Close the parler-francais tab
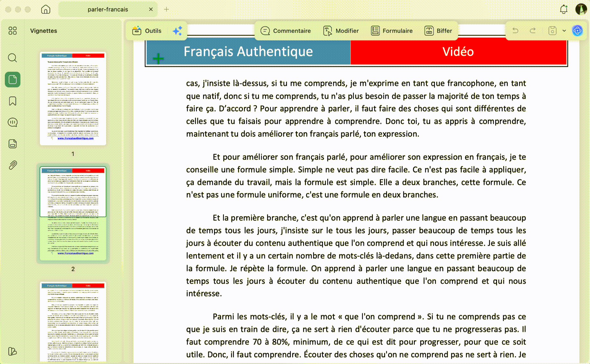Screen dimensions: 590x364 (x=151, y=9)
